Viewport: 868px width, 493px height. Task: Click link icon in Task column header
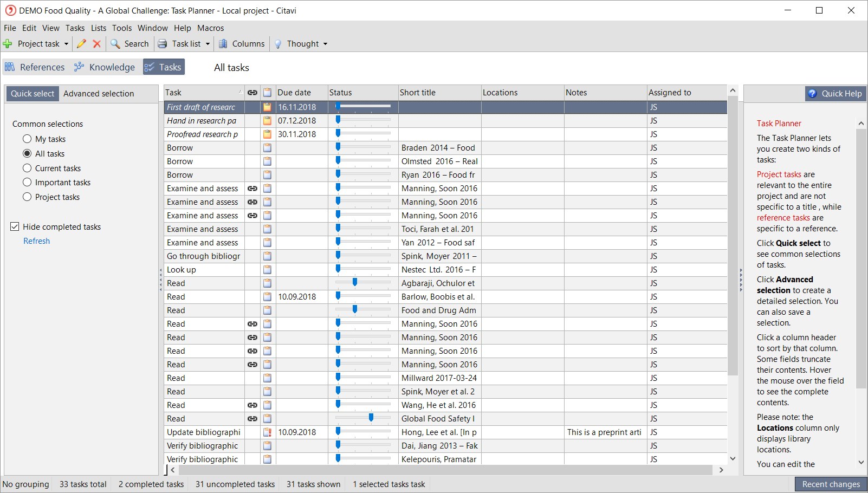tap(252, 93)
